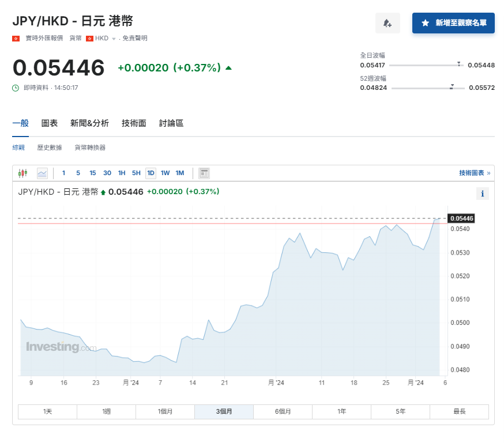
Task: Activate the 30 minute interval
Action: [x=107, y=173]
